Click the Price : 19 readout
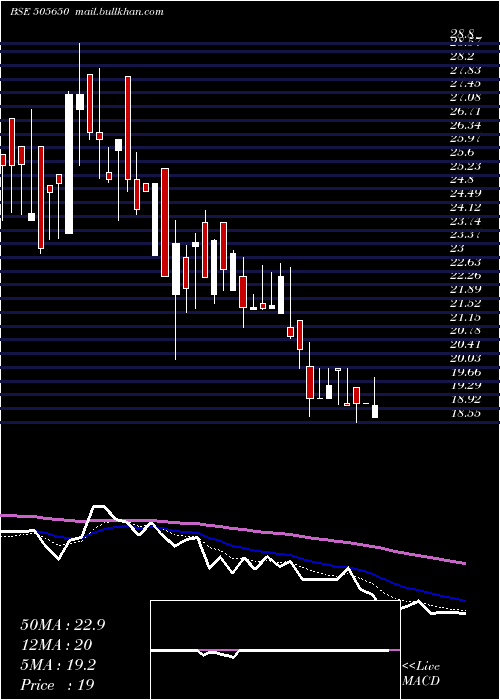Image resolution: width=500 pixels, height=700 pixels. pyautogui.click(x=58, y=684)
